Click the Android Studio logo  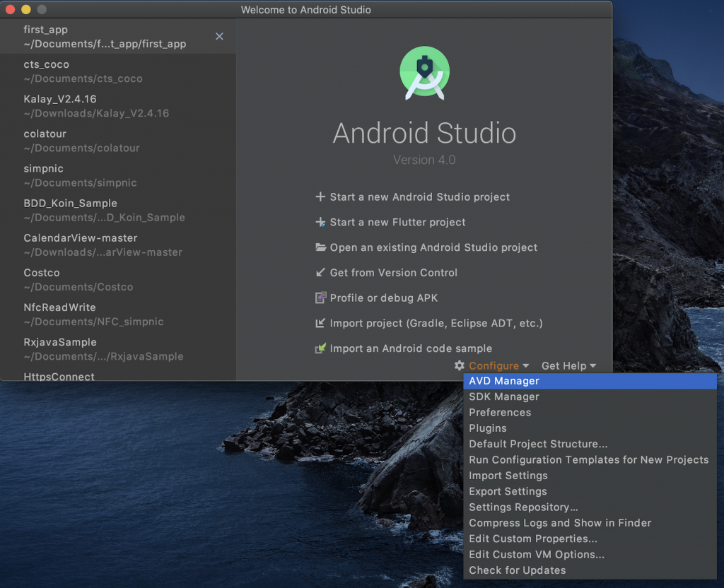(424, 73)
